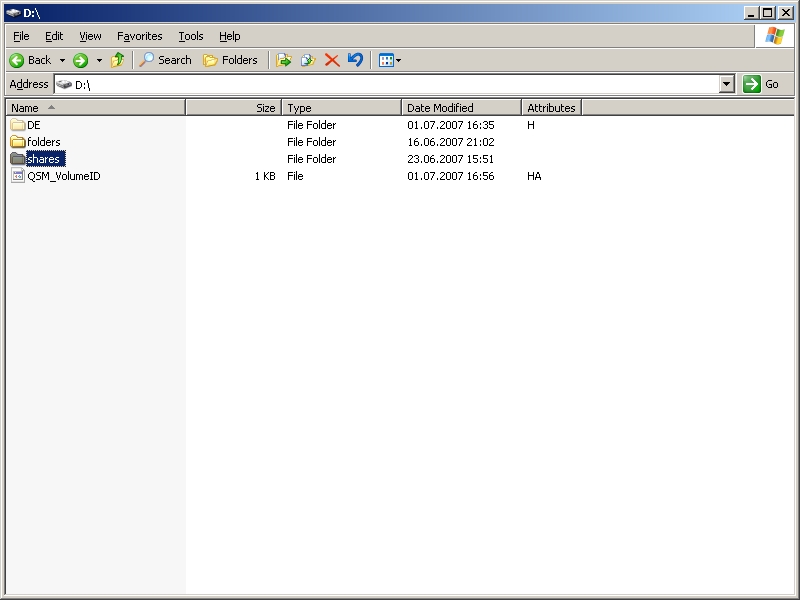Click the blue Undo arrow icon
Viewport: 800px width, 600px height.
pyautogui.click(x=355, y=60)
